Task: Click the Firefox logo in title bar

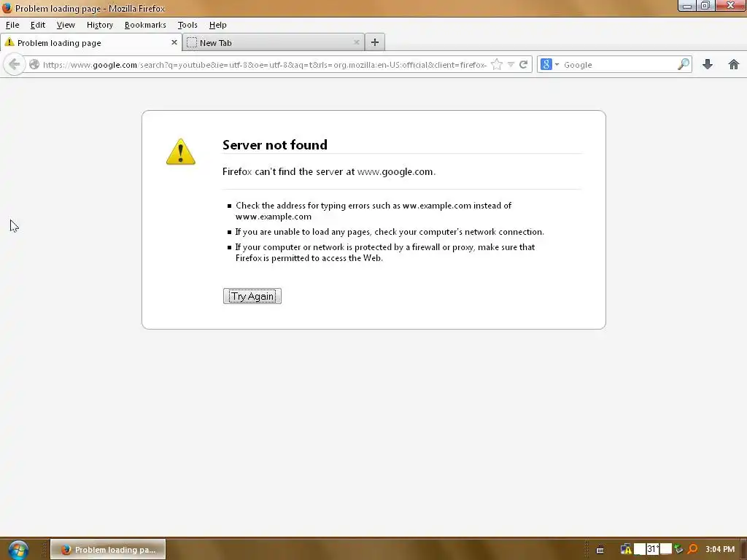Action: point(7,8)
